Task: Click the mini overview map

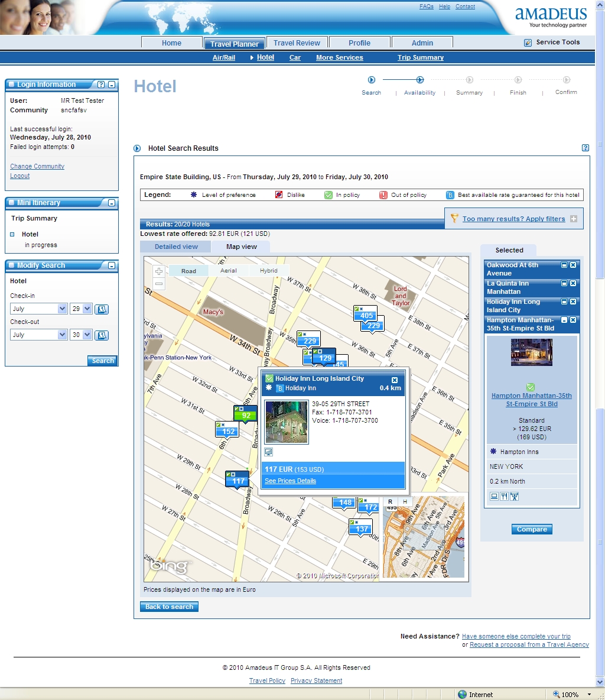Action: click(422, 537)
